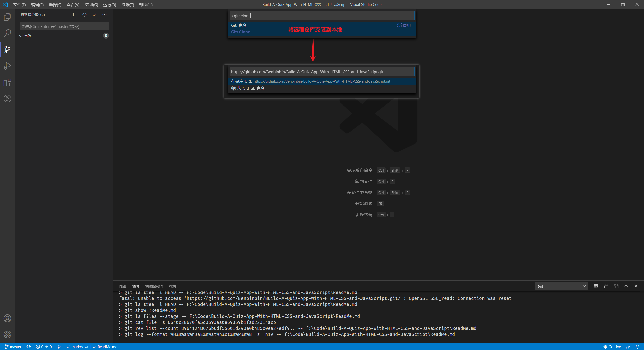Refresh the source control panel

point(84,15)
